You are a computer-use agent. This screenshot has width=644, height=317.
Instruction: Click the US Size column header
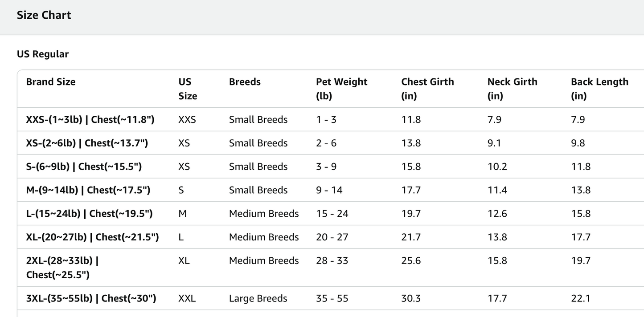pyautogui.click(x=188, y=89)
